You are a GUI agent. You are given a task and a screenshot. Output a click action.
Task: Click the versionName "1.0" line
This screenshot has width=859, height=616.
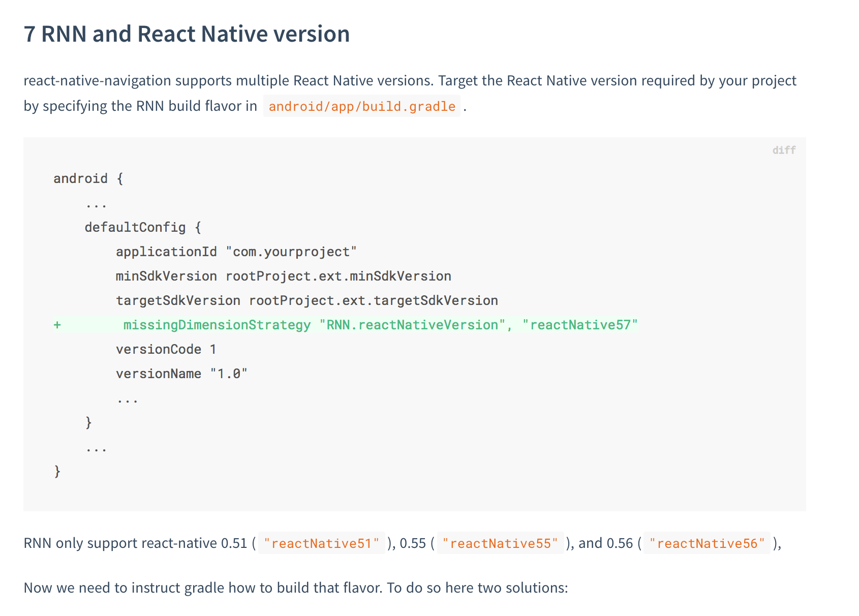pyautogui.click(x=181, y=374)
